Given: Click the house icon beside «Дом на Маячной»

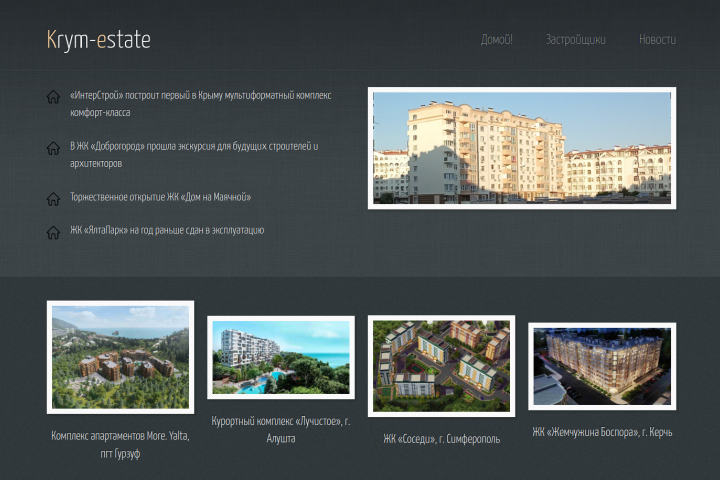Looking at the screenshot, I should tap(53, 199).
